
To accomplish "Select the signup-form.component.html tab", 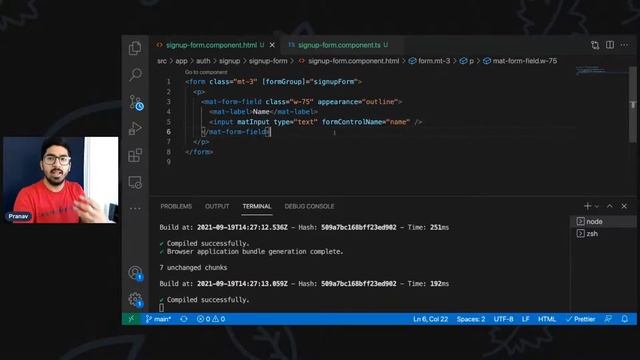I will (x=211, y=45).
